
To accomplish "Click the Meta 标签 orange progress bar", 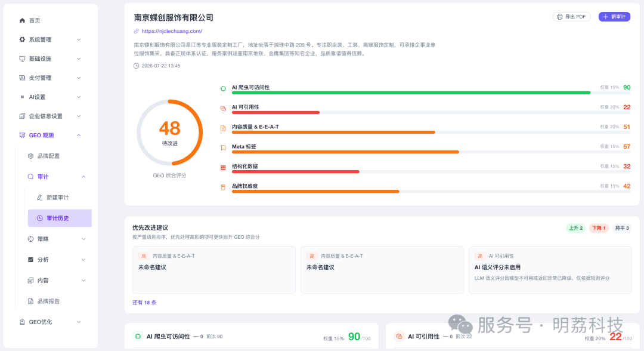I will click(x=345, y=152).
